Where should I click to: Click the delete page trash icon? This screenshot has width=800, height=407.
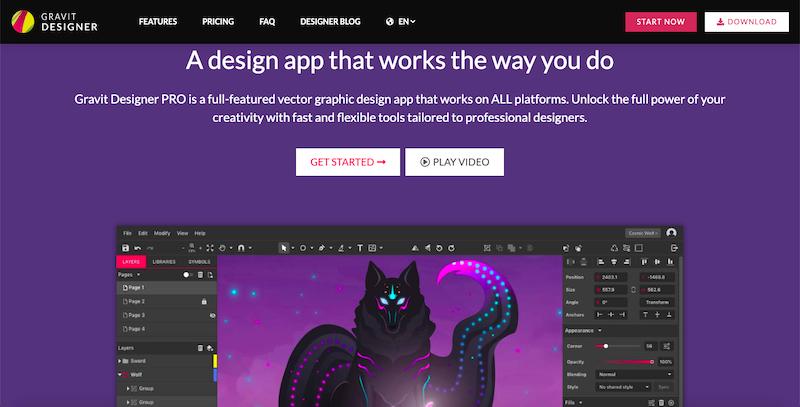click(201, 275)
